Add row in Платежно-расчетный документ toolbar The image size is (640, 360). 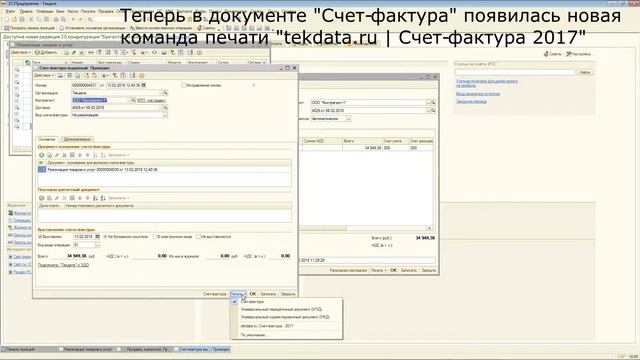click(42, 198)
